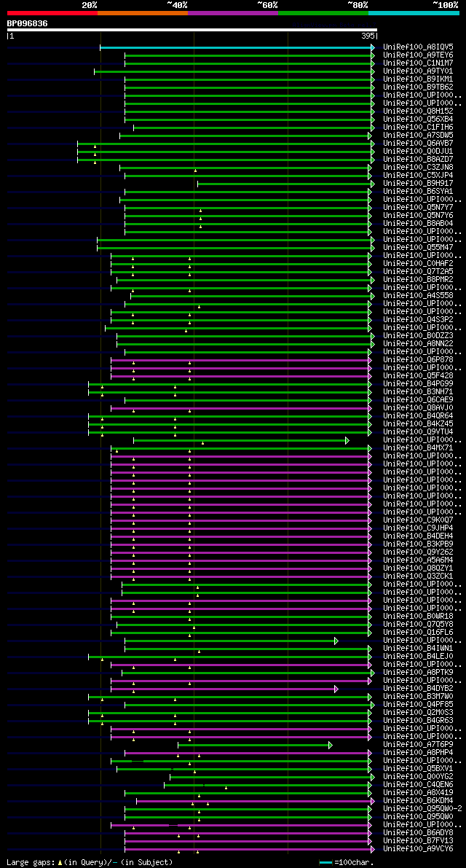This screenshot has height=868, width=466.
Task: Select the query name BP096836
Action: 27,23
